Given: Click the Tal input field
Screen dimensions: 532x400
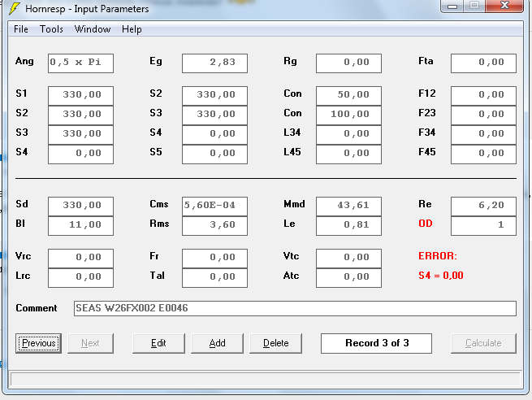Looking at the screenshot, I should click(x=214, y=278).
